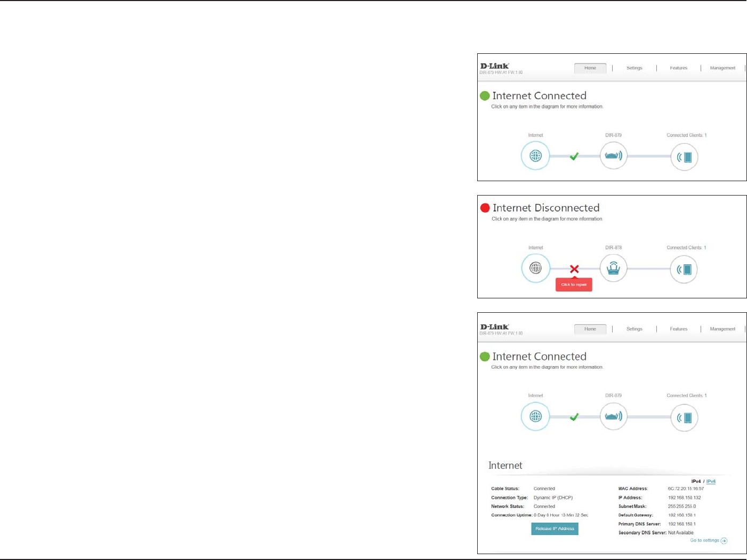Click the Network Status value Connected
Screen dimensions: 747x560
544,506
